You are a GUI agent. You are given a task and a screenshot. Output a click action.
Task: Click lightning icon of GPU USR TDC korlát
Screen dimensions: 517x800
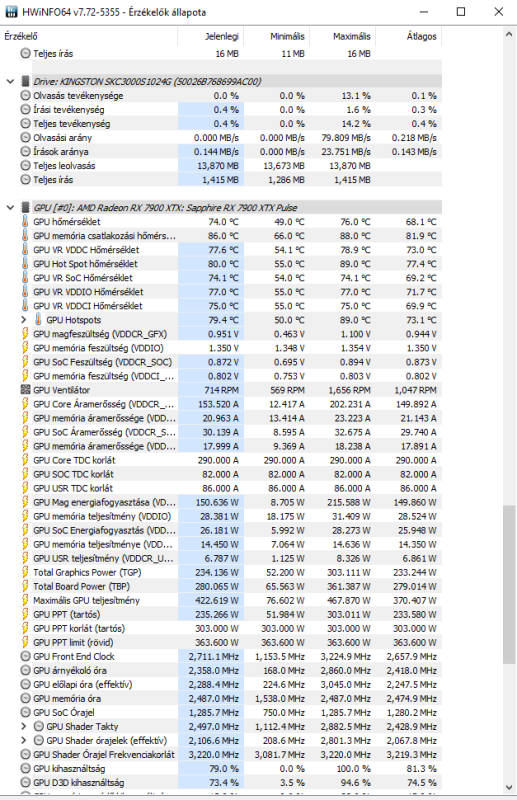click(x=25, y=488)
